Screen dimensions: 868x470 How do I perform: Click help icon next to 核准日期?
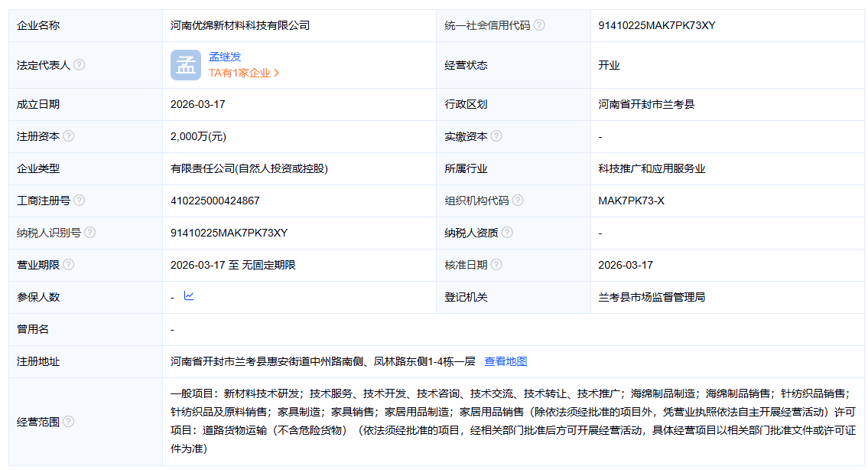click(496, 265)
